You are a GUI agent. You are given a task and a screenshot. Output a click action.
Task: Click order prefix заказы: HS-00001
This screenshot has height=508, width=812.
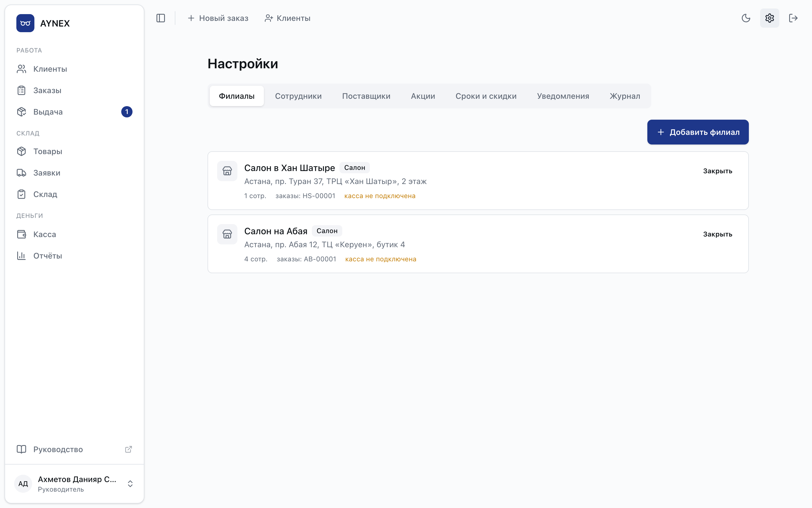305,196
